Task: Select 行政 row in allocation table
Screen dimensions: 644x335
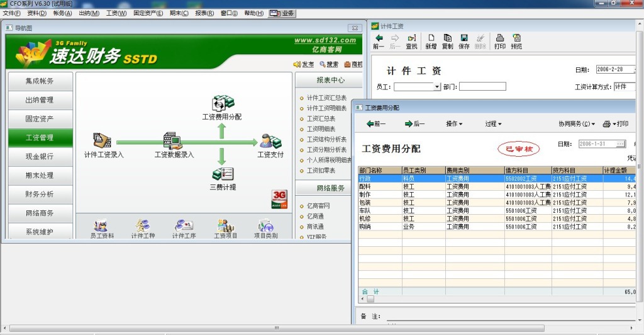Action: [x=497, y=178]
